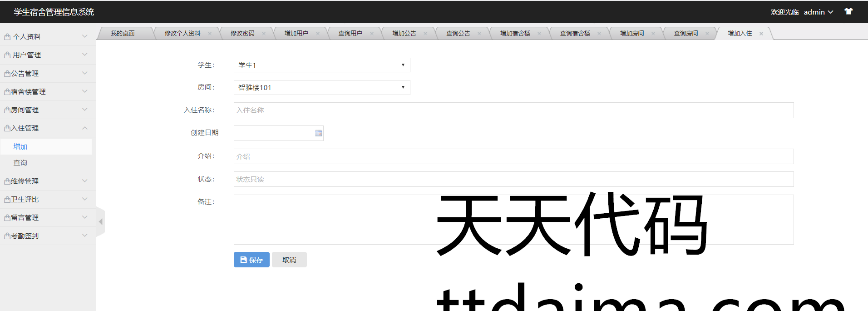
Task: Close the 增加用户 tab
Action: tap(318, 34)
